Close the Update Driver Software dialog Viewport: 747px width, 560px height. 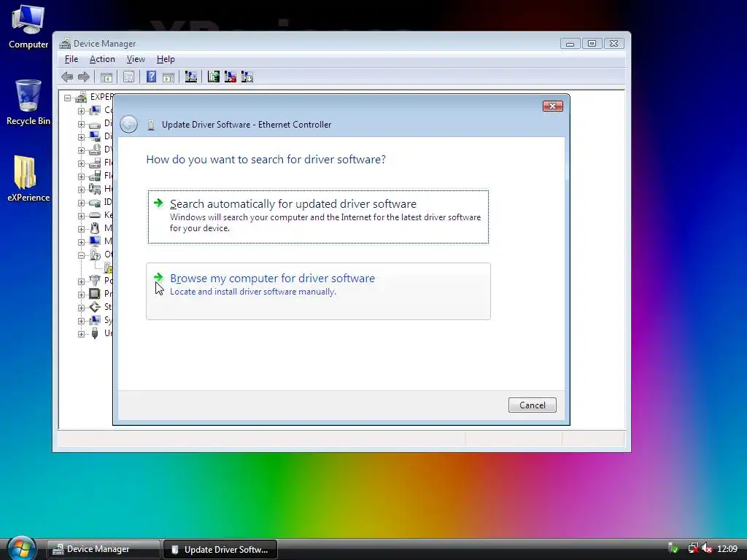pyautogui.click(x=553, y=106)
